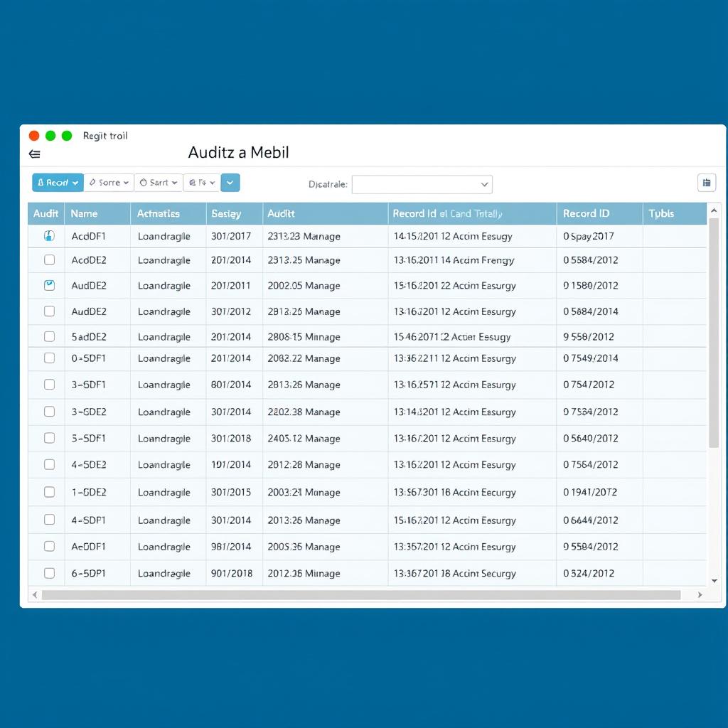Click the Regit troil window title
728x728 pixels.
coord(105,136)
